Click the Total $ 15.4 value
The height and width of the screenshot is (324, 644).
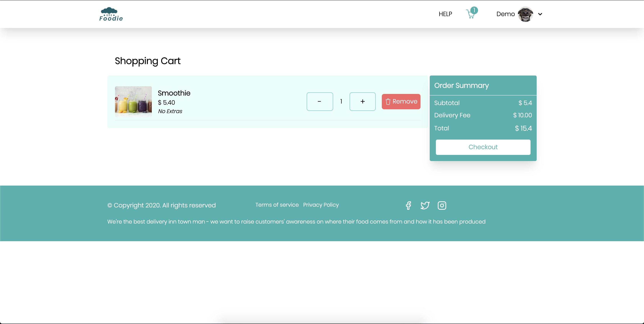pyautogui.click(x=523, y=128)
